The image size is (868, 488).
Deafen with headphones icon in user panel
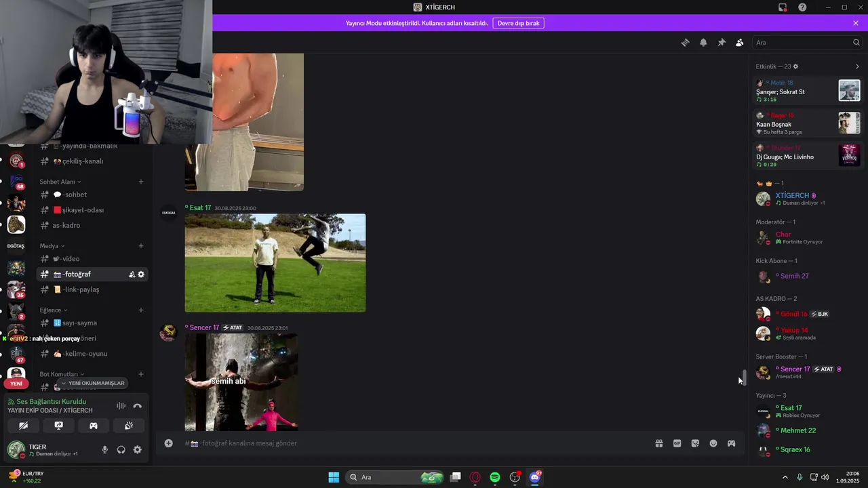(121, 449)
